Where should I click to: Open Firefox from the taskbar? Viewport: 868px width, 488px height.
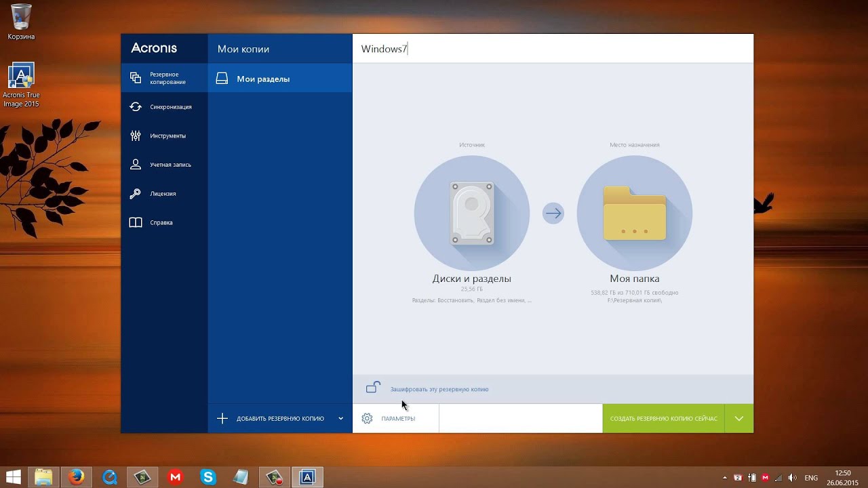77,477
